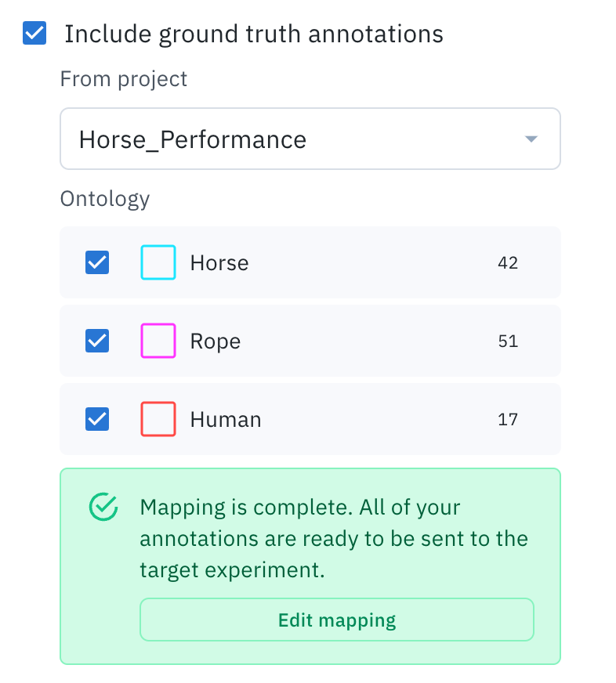The height and width of the screenshot is (683, 616).
Task: Disable the Human ontology checkbox
Action: (x=97, y=419)
